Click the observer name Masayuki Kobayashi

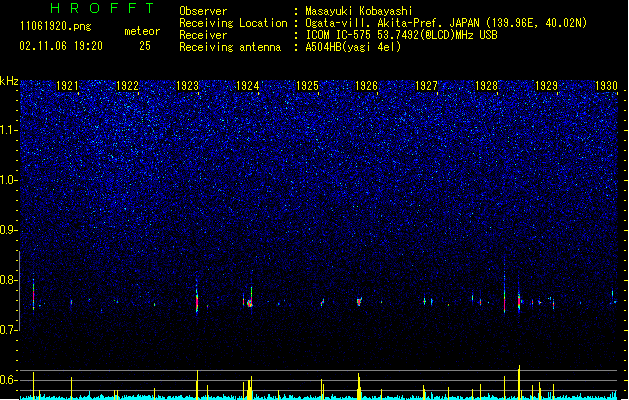click(359, 11)
